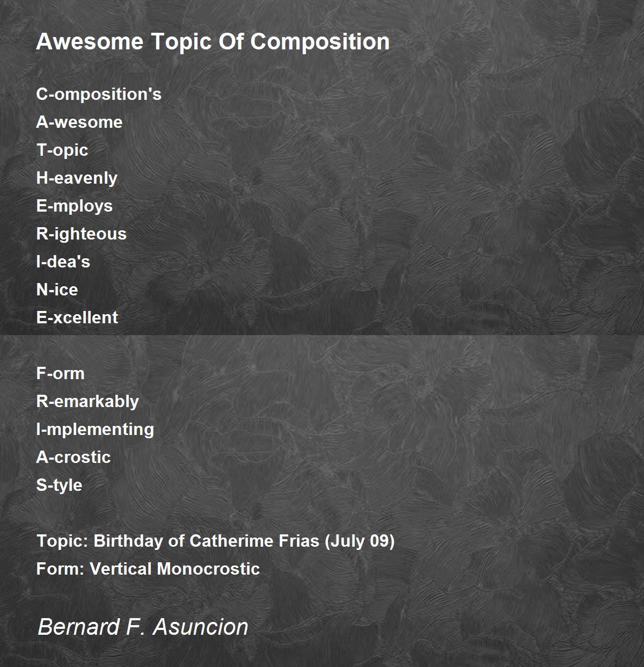Select the F-orm line
The image size is (644, 667).
pyautogui.click(x=61, y=374)
